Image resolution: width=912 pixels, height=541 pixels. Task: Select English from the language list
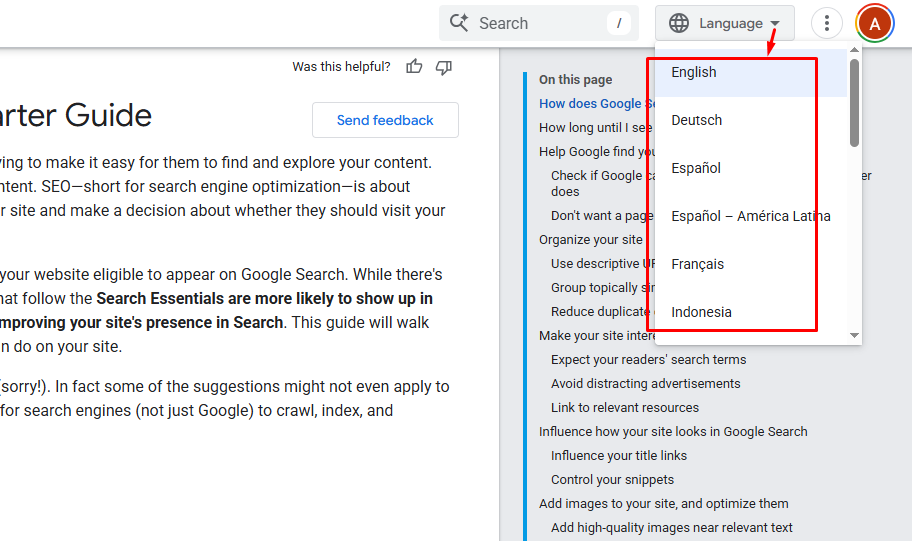(x=694, y=72)
